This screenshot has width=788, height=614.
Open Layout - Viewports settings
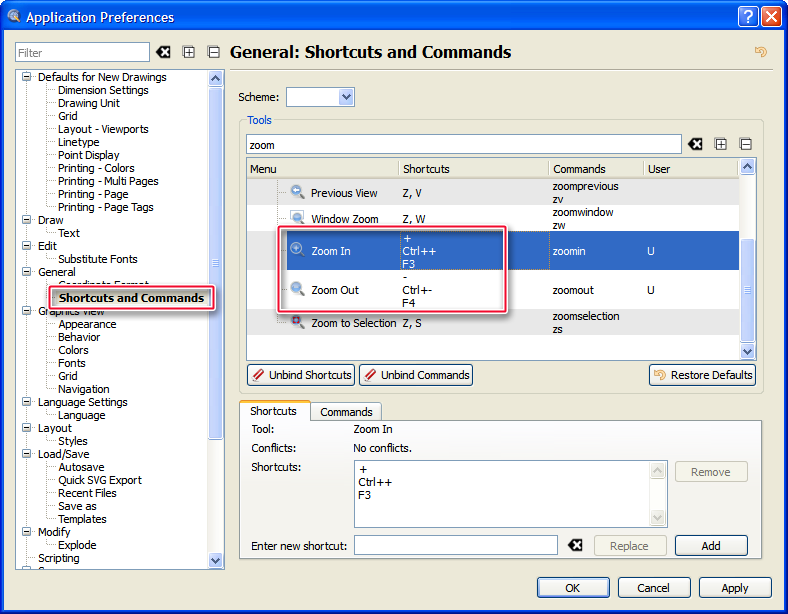pos(103,129)
